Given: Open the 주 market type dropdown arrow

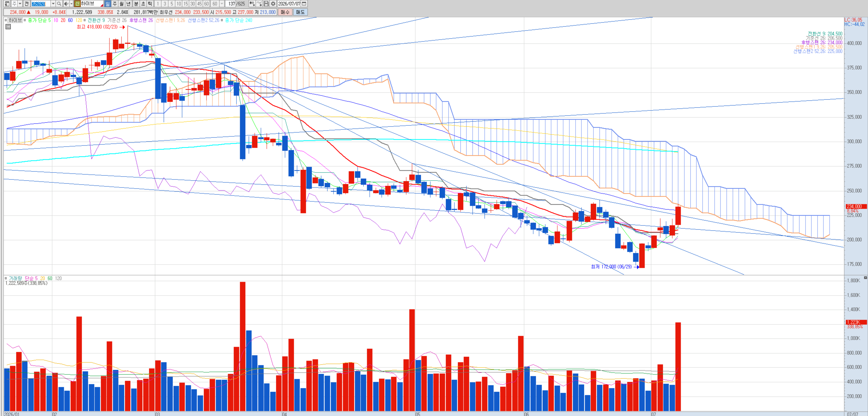Looking at the screenshot, I should 20,4.
